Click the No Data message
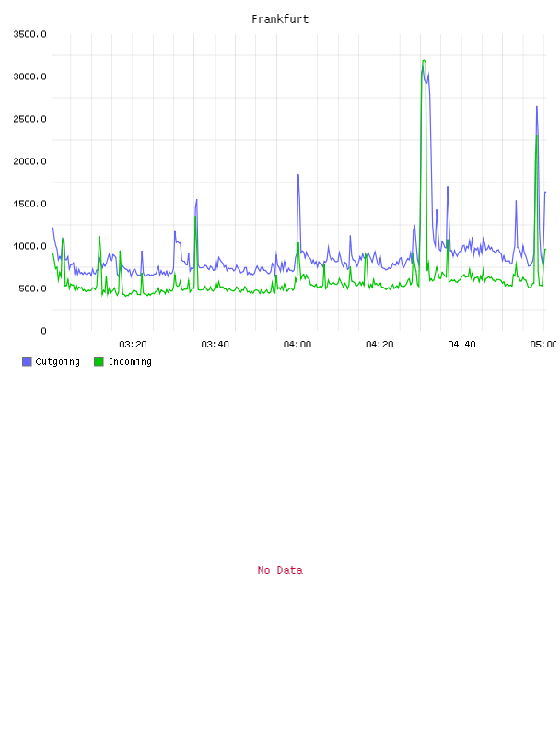This screenshot has height=752, width=560. pyautogui.click(x=280, y=570)
